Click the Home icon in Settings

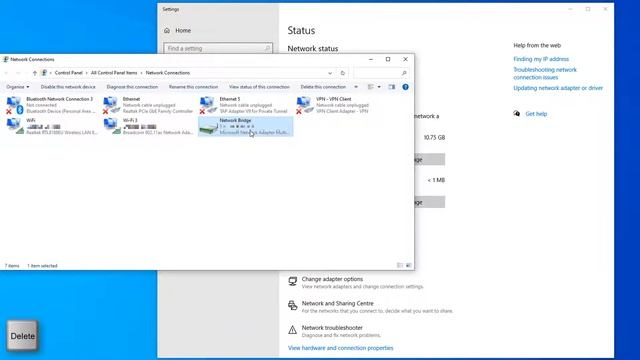pos(167,31)
